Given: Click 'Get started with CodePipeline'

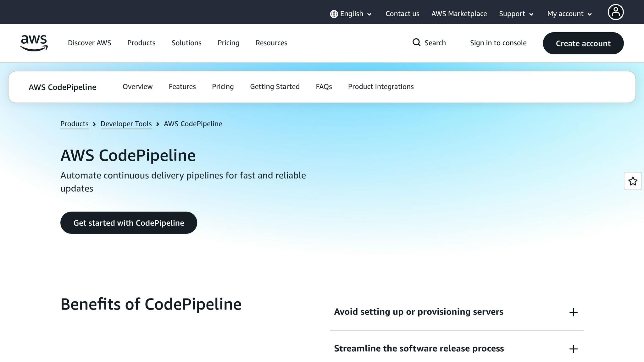Looking at the screenshot, I should tap(128, 222).
